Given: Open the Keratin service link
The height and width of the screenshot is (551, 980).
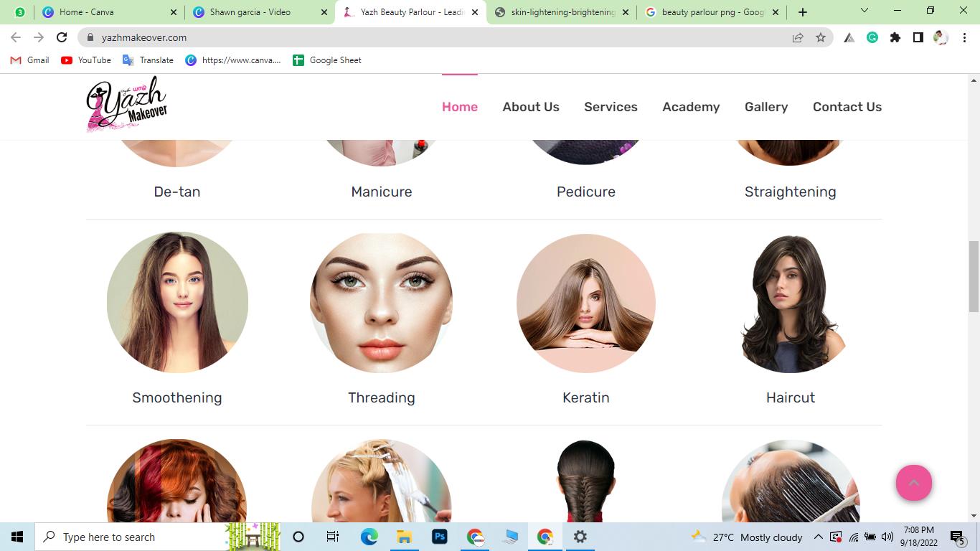Looking at the screenshot, I should [586, 397].
